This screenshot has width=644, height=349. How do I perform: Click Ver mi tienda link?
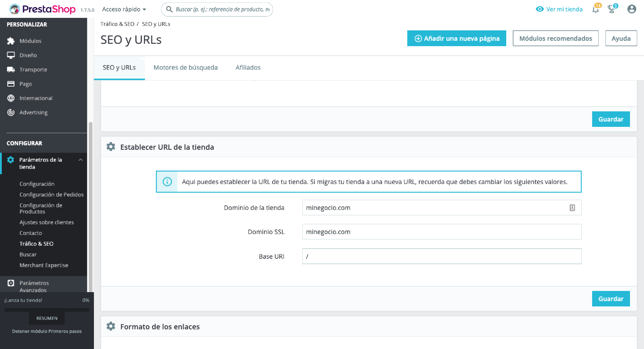559,9
